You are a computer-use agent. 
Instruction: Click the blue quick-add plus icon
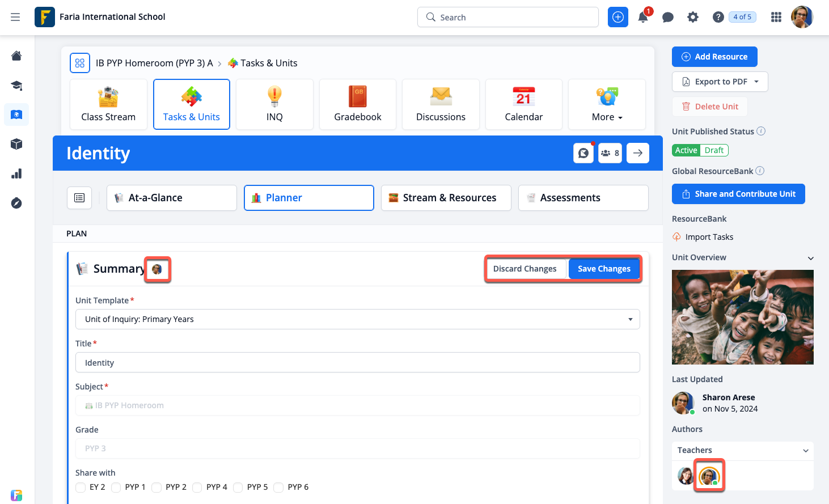coord(617,17)
